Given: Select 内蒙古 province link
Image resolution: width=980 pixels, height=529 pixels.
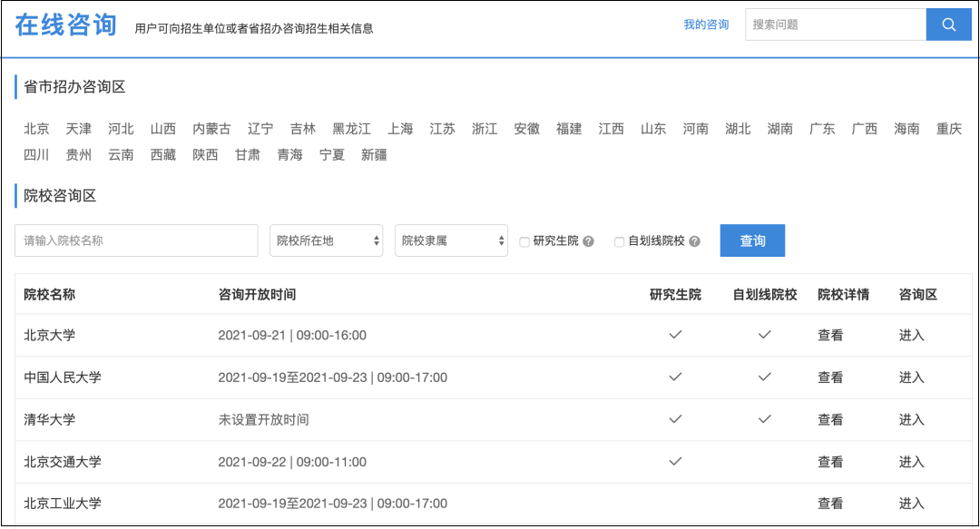Looking at the screenshot, I should point(211,129).
